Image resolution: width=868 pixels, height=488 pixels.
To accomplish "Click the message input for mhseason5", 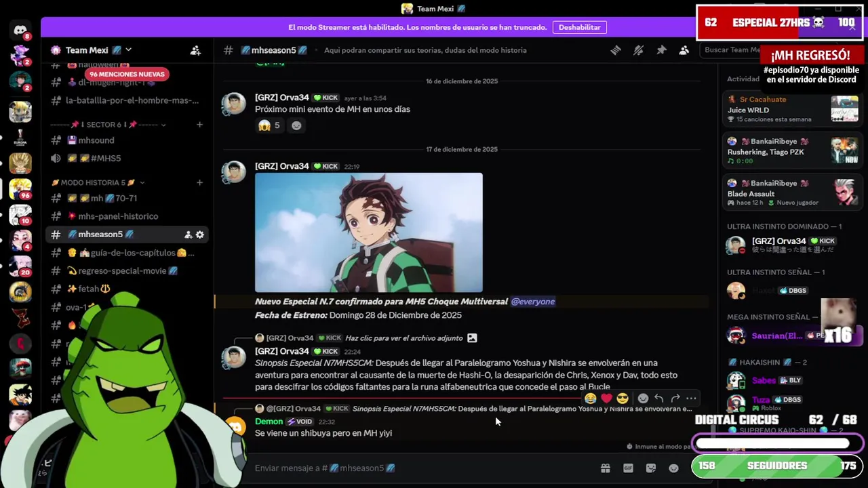I will pos(420,468).
